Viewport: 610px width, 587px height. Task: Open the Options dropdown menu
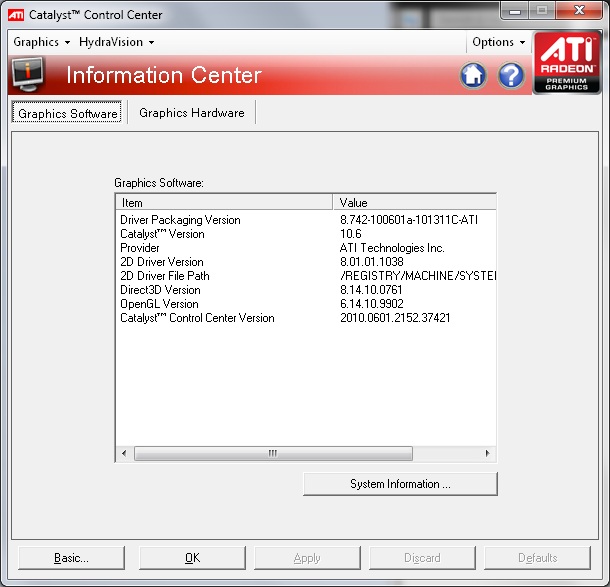click(498, 42)
